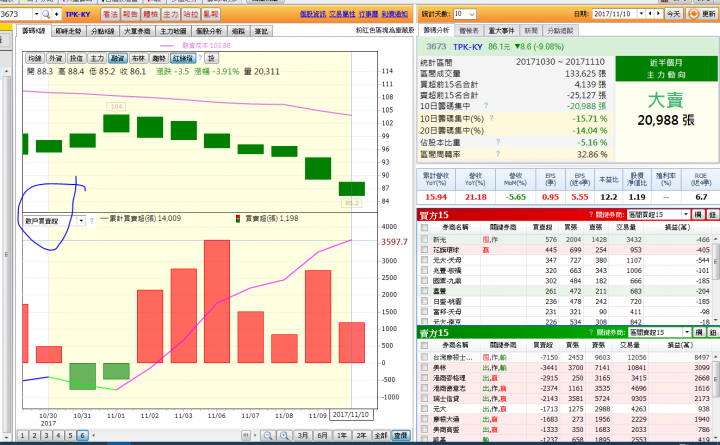The image size is (720, 445).
Task: Click the up-down stepper next to stock search
Action: pyautogui.click(x=56, y=14)
